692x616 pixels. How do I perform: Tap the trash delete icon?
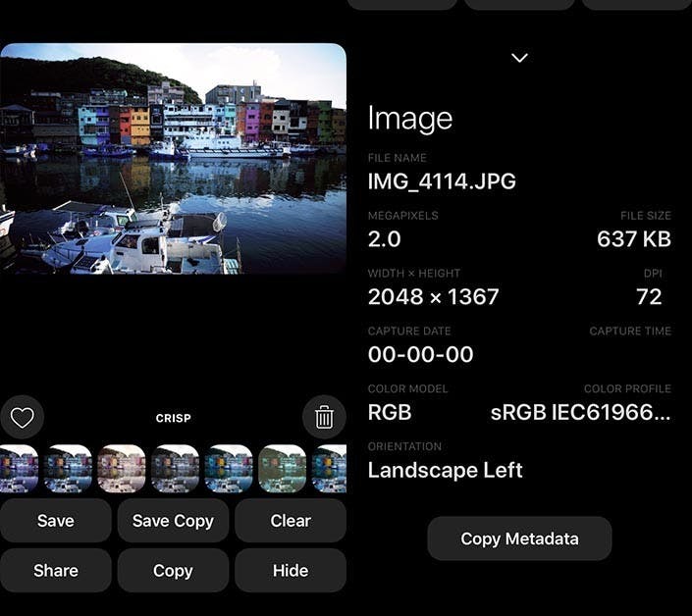click(x=324, y=417)
